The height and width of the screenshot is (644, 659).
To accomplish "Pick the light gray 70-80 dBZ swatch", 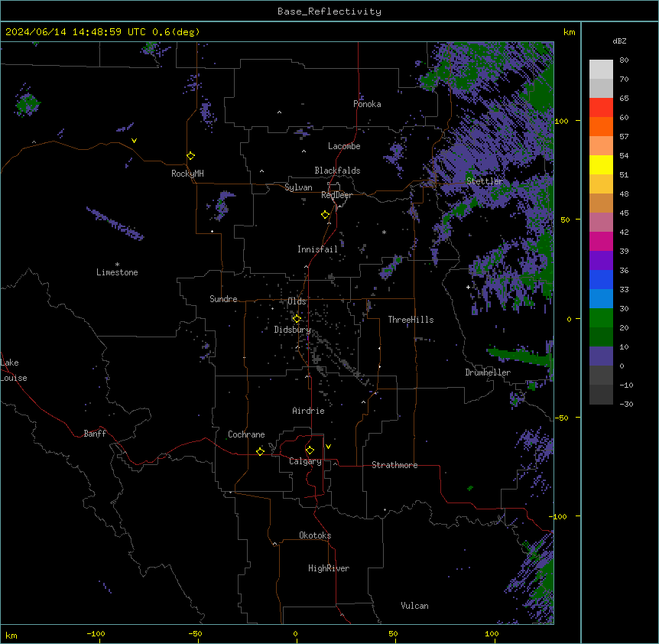I will tap(601, 70).
